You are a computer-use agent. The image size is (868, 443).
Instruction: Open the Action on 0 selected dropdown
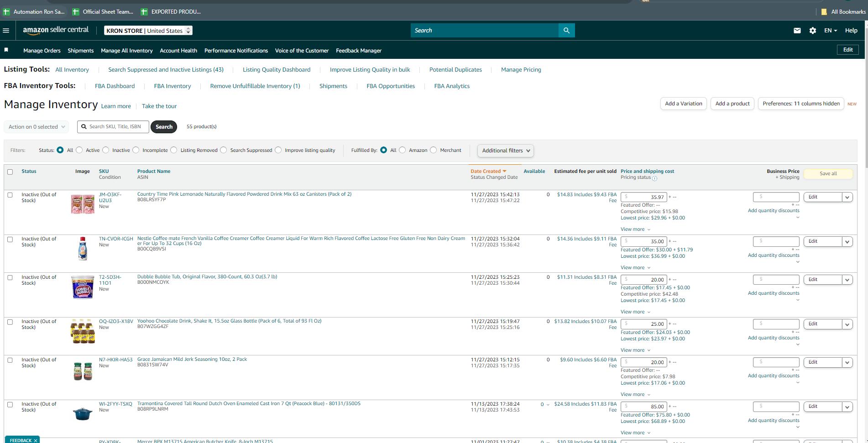click(37, 127)
